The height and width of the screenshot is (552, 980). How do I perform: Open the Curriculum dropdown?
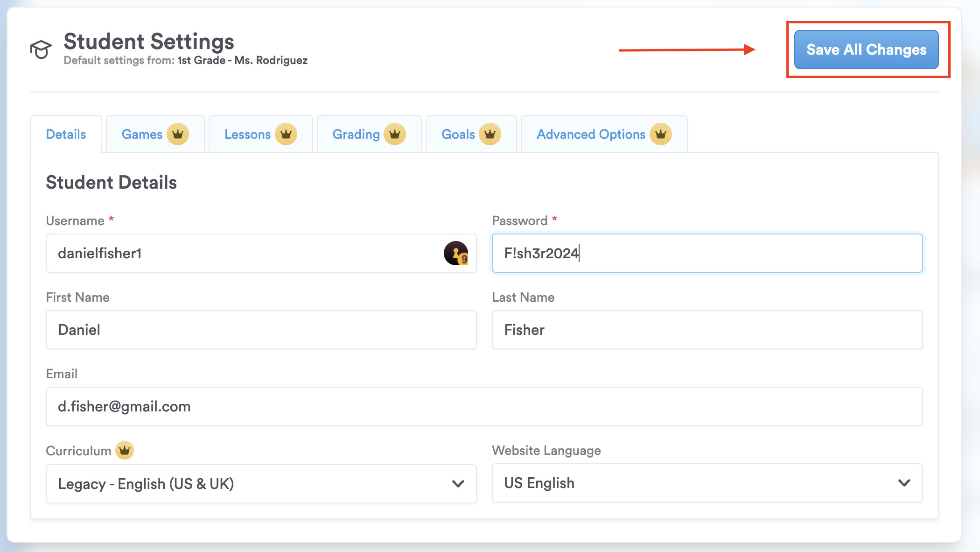coord(261,484)
